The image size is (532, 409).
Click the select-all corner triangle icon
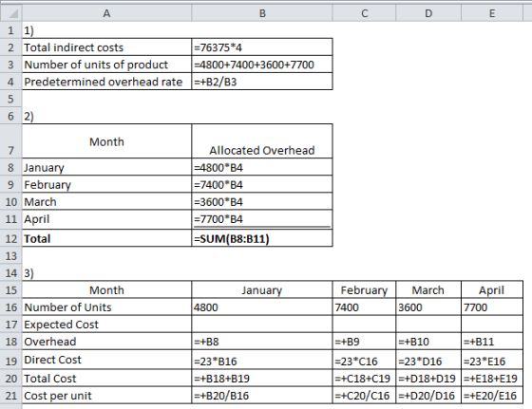tap(13, 13)
